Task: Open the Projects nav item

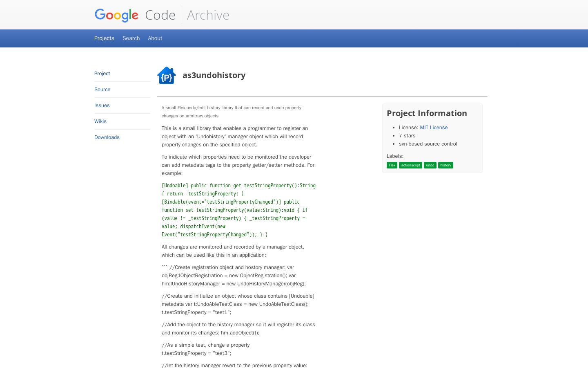Action: (104, 38)
